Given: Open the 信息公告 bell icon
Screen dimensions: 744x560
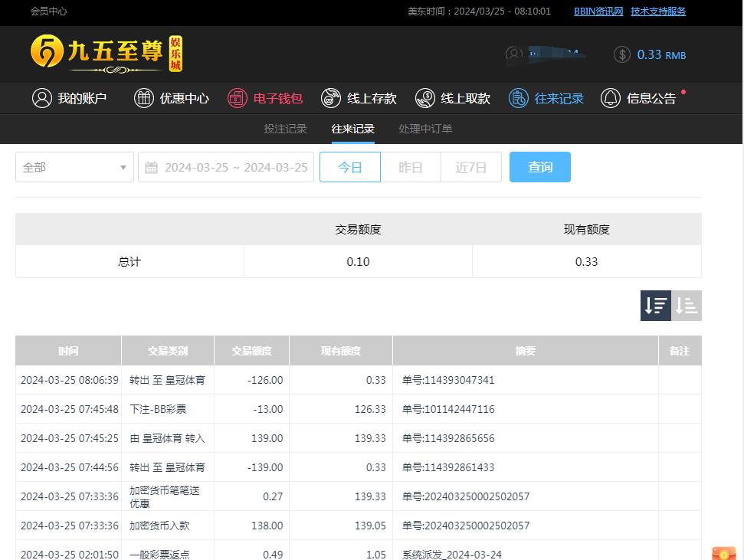Looking at the screenshot, I should [611, 98].
